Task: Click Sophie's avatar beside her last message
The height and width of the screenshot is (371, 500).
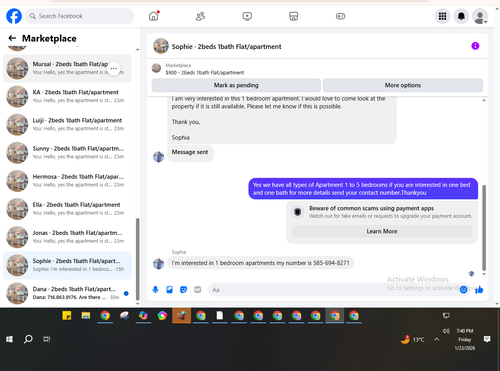Action: 158,263
